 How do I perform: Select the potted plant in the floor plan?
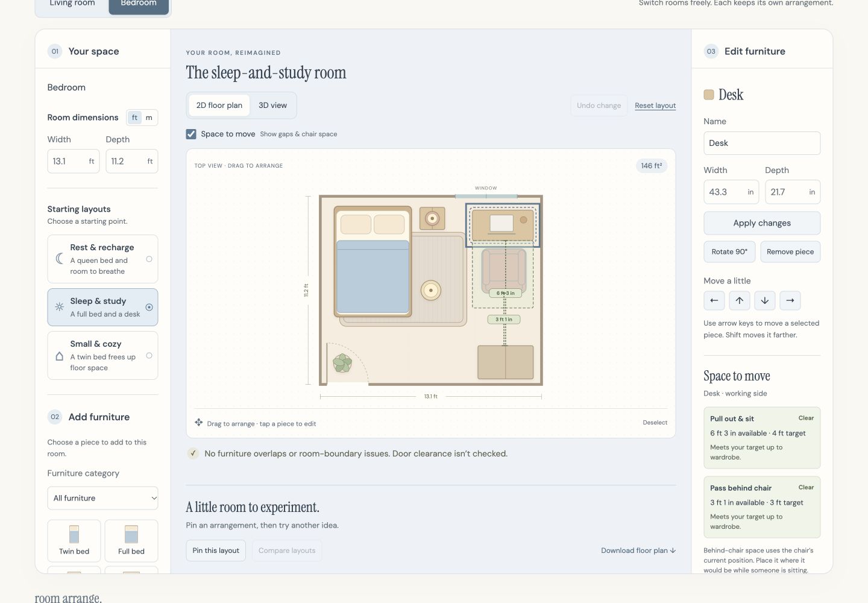click(x=342, y=363)
